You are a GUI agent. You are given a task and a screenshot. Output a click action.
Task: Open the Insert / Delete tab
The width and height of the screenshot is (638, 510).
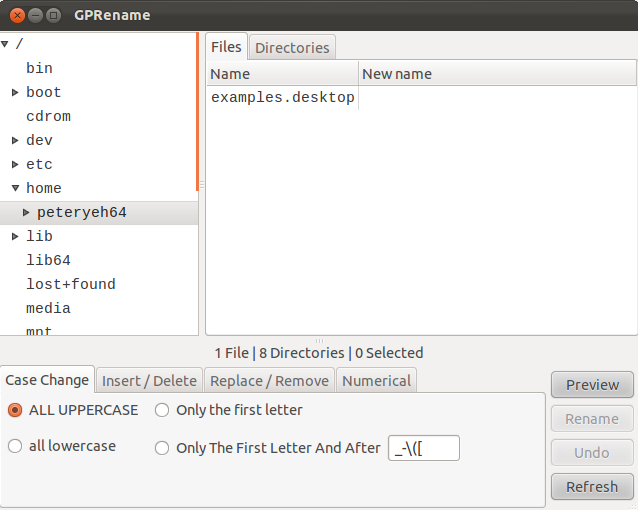point(149,381)
